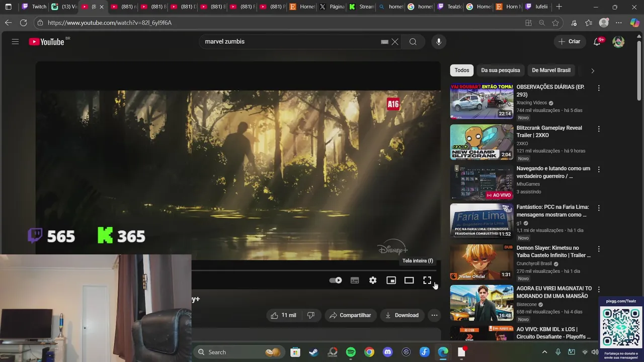Open OBSERVAÇÕES DIÁRIAS video thumbnail

tap(481, 101)
